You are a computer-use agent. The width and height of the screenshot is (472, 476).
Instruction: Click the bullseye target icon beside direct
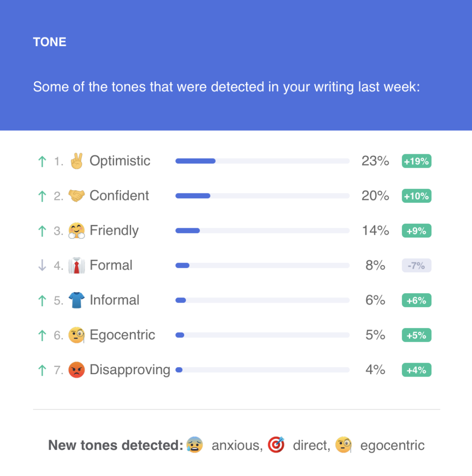coord(276,445)
